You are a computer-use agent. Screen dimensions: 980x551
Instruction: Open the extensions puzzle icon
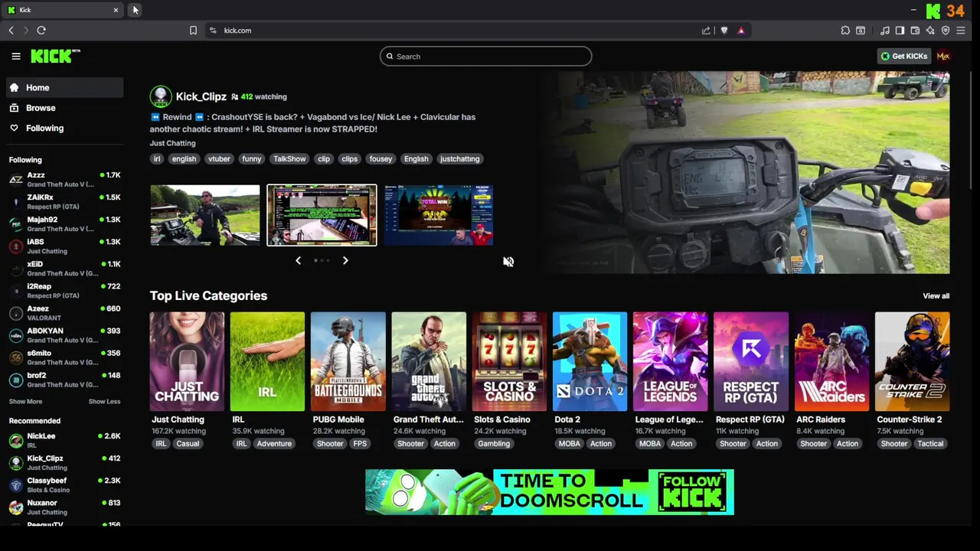[x=845, y=31]
